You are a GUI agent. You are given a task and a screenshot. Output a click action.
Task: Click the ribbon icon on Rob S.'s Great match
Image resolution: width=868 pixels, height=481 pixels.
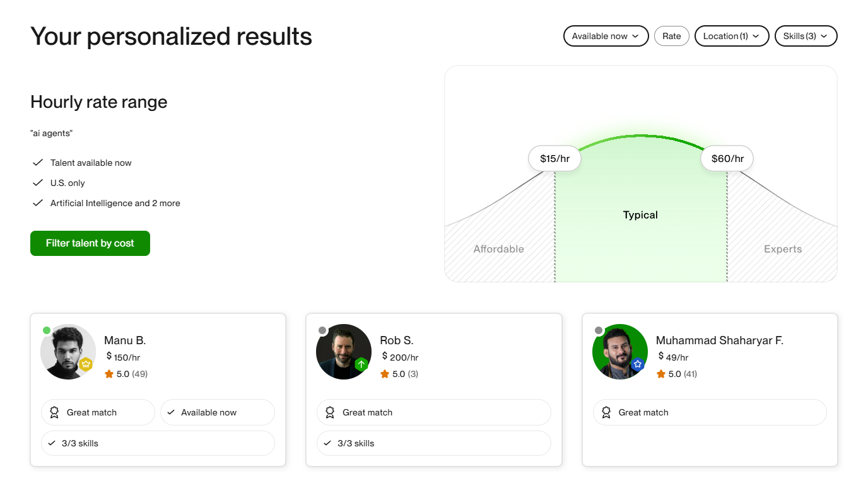coord(330,412)
